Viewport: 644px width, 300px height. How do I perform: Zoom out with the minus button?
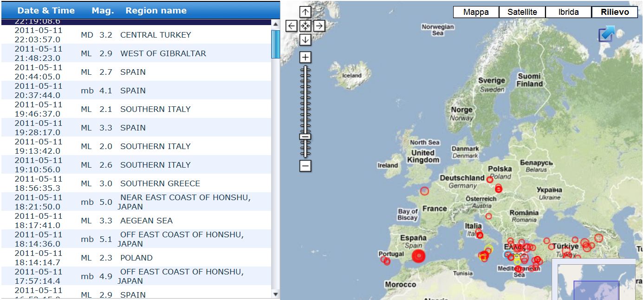305,166
